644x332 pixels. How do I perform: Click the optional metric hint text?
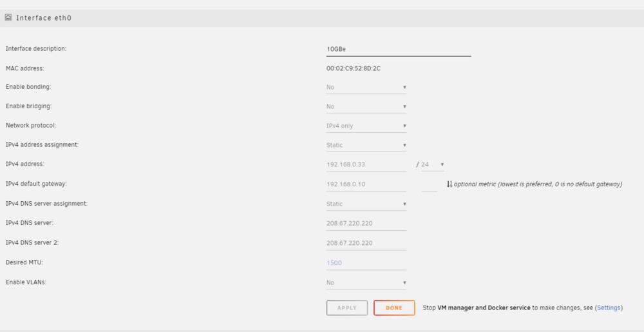coord(538,184)
